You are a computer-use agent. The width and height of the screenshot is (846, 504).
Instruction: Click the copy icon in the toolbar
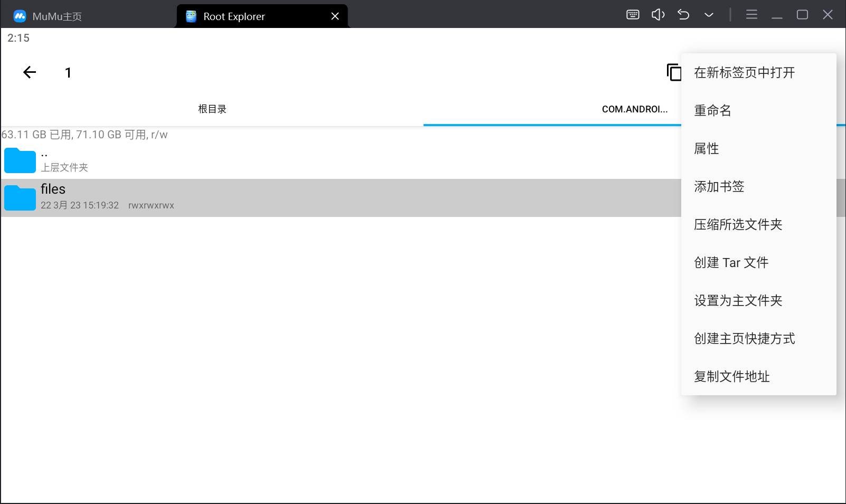point(673,72)
